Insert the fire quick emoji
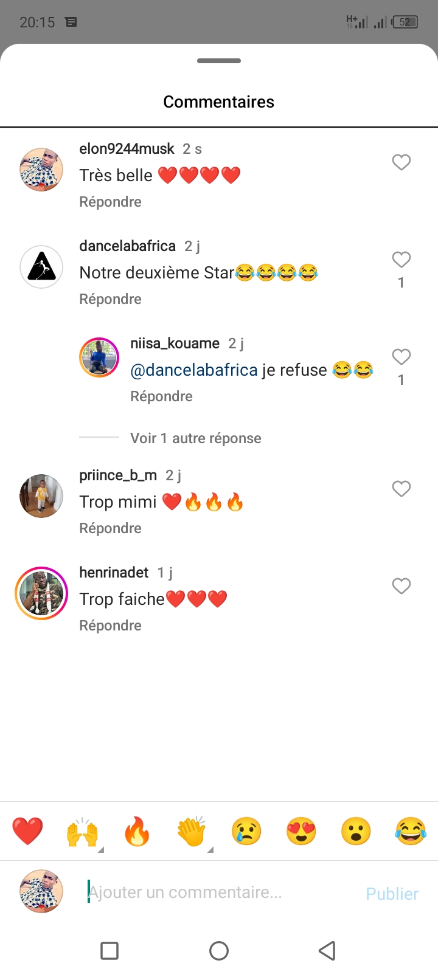438x980 pixels. coord(137,832)
